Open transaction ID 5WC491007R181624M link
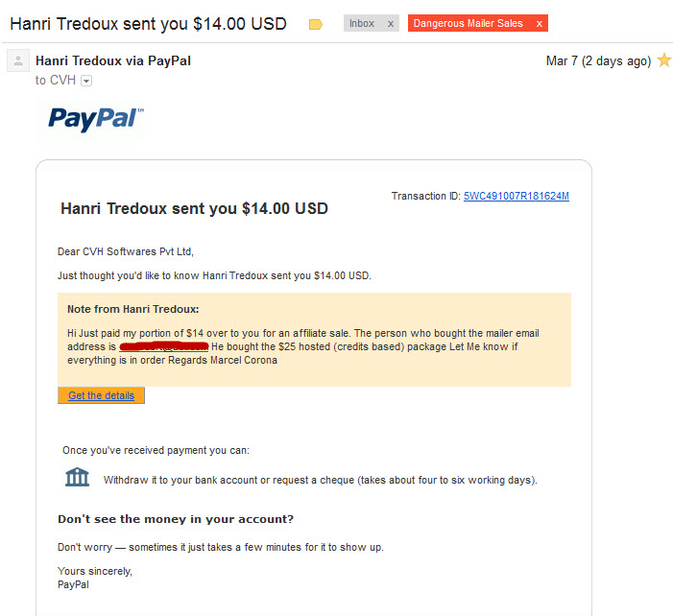The height and width of the screenshot is (616, 673). coord(517,196)
